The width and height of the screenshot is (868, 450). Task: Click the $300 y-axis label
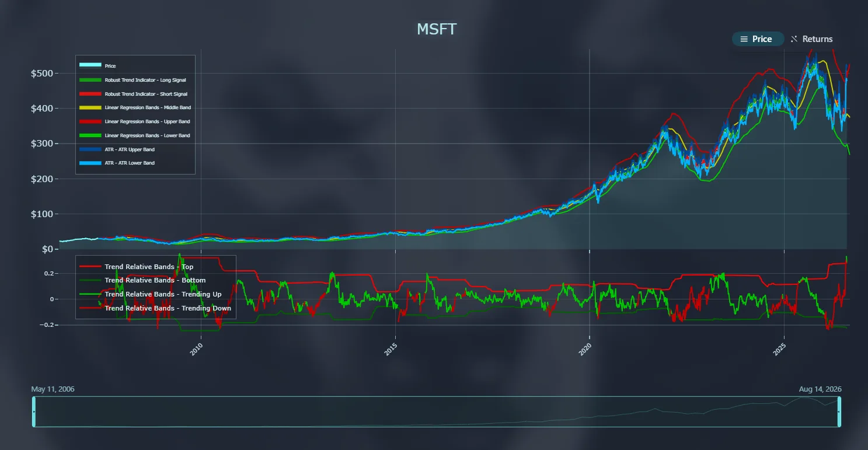(x=43, y=144)
